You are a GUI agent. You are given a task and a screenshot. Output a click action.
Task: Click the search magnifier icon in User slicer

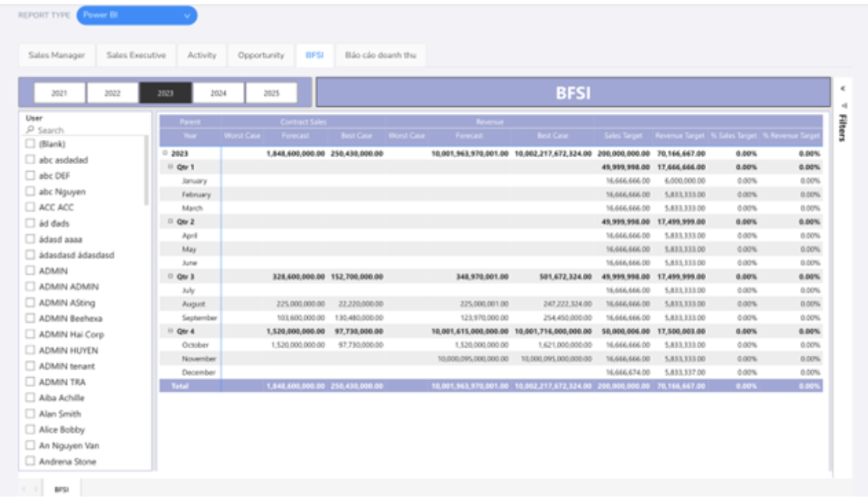(x=30, y=130)
